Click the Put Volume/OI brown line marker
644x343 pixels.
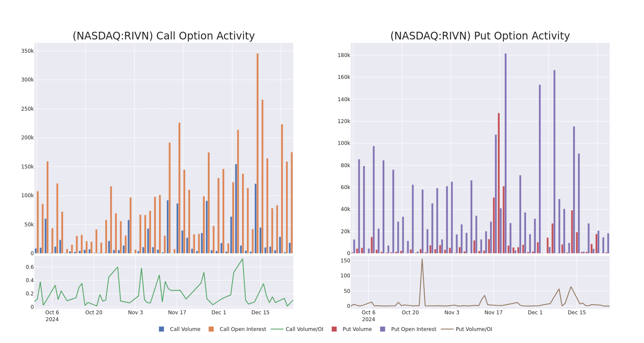(447, 329)
